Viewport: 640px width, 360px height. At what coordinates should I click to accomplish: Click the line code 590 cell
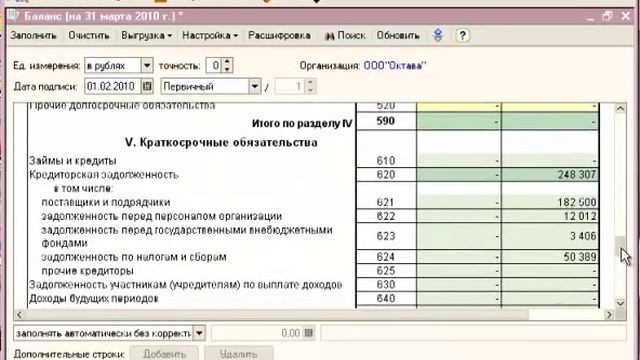click(386, 122)
